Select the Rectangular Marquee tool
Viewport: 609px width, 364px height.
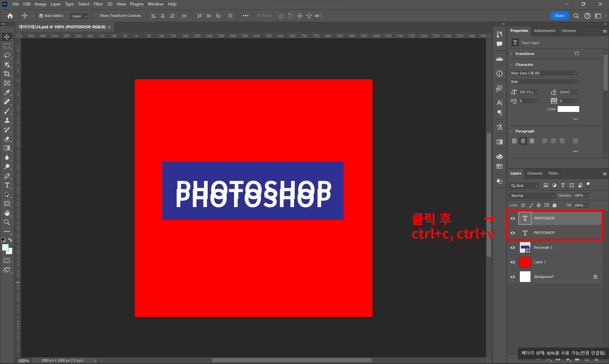(x=7, y=46)
